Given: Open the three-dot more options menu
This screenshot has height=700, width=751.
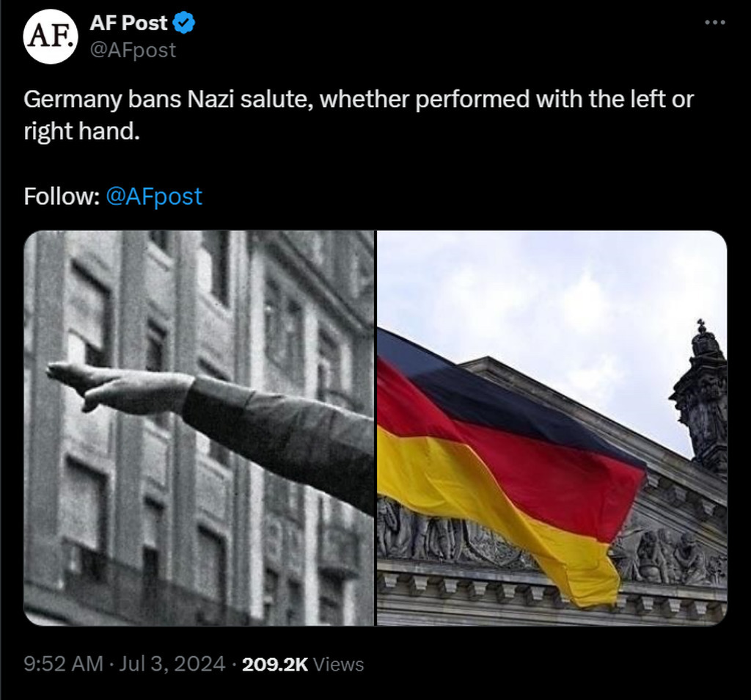Looking at the screenshot, I should 714,22.
